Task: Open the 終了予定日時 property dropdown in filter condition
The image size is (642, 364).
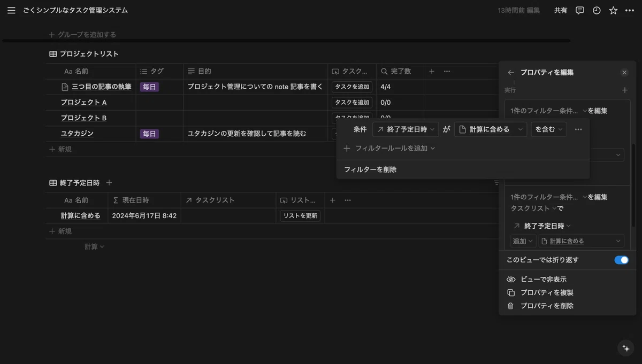Action: pos(406,129)
